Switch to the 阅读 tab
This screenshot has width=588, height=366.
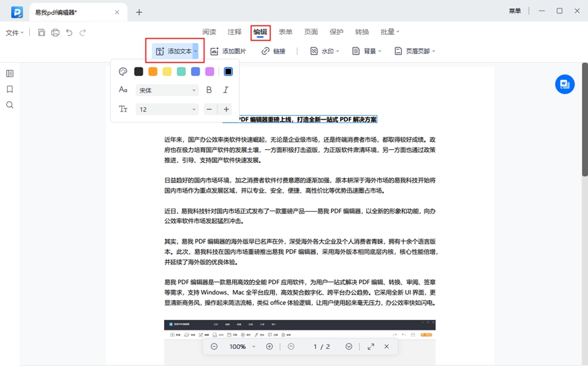[209, 32]
